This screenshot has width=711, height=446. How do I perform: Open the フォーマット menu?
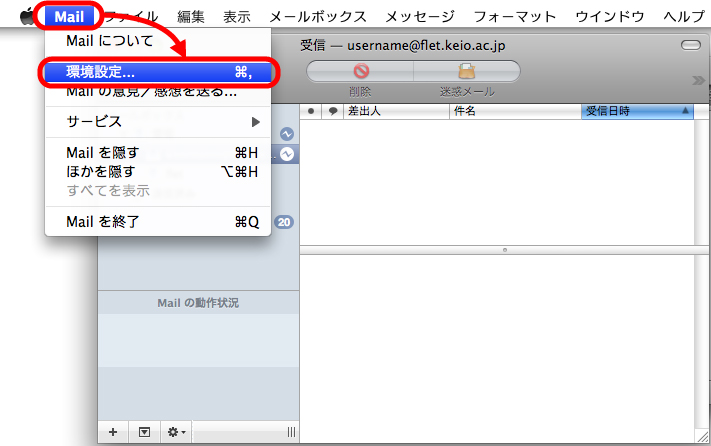pyautogui.click(x=515, y=17)
